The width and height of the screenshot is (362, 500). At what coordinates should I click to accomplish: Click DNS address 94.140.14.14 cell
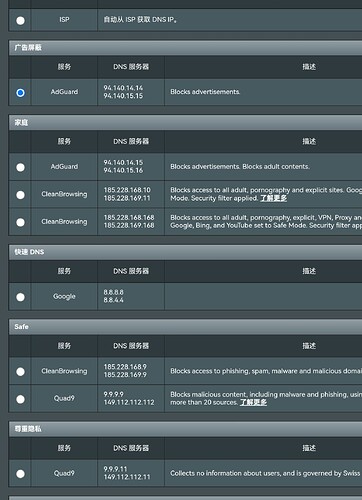click(131, 92)
